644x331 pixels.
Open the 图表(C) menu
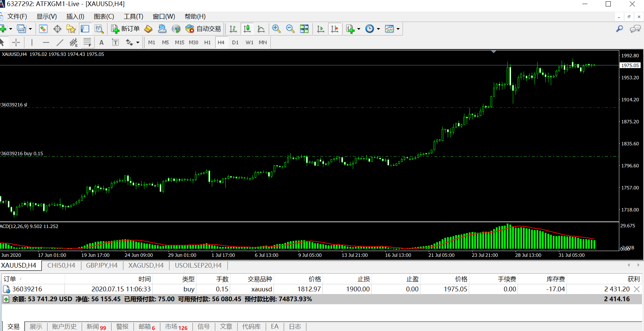coord(104,17)
